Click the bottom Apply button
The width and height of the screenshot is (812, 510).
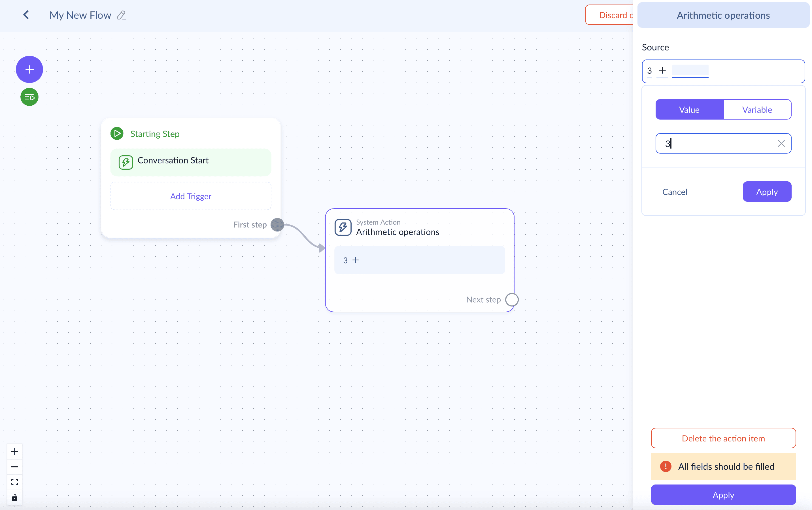[x=723, y=495]
